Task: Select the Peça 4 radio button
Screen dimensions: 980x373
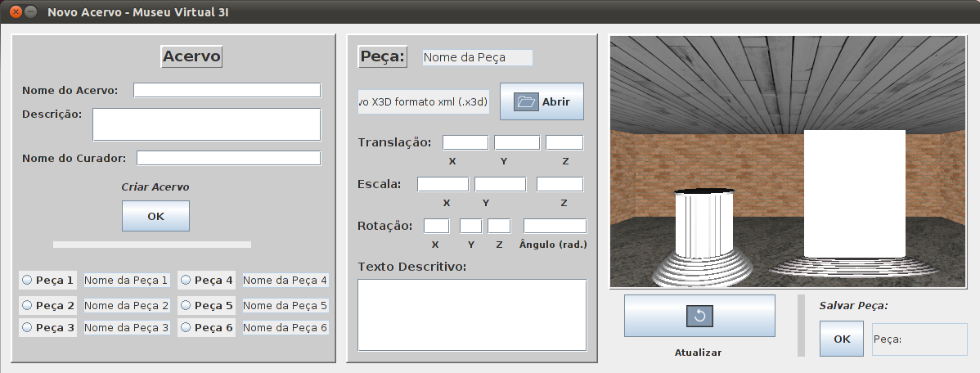Action: (186, 281)
